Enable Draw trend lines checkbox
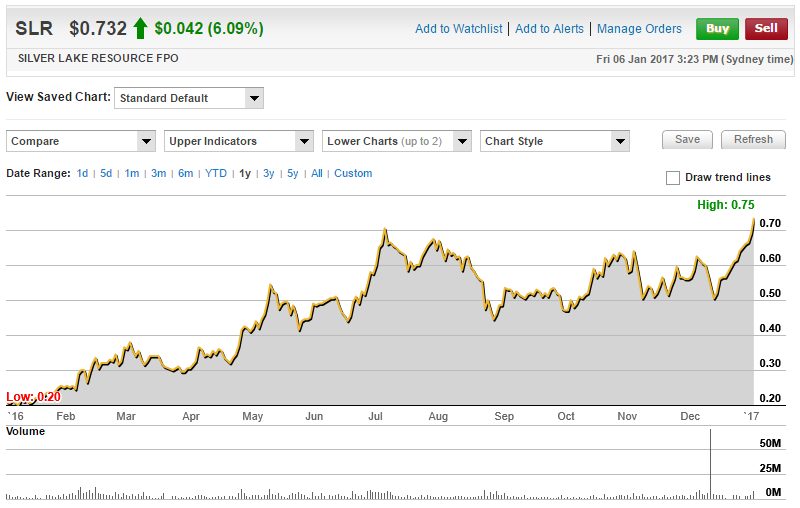The image size is (800, 508). pos(673,178)
